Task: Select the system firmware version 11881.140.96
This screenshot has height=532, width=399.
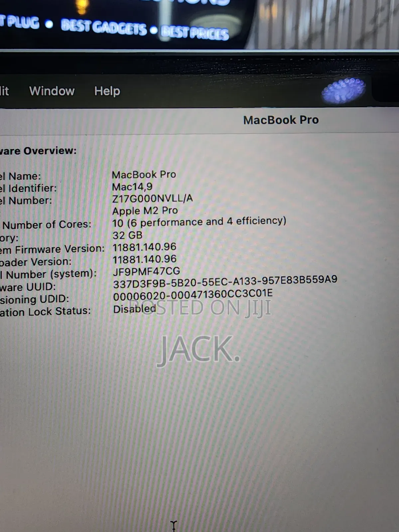Action: (x=144, y=247)
